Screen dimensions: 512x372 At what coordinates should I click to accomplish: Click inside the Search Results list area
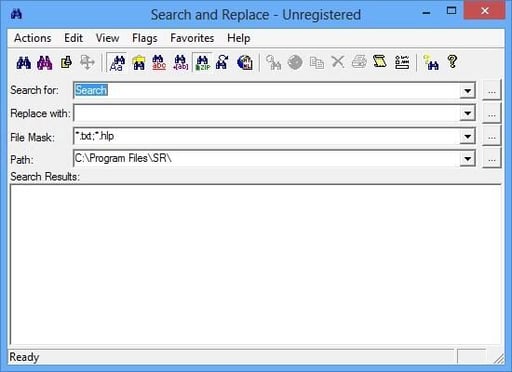(256, 265)
